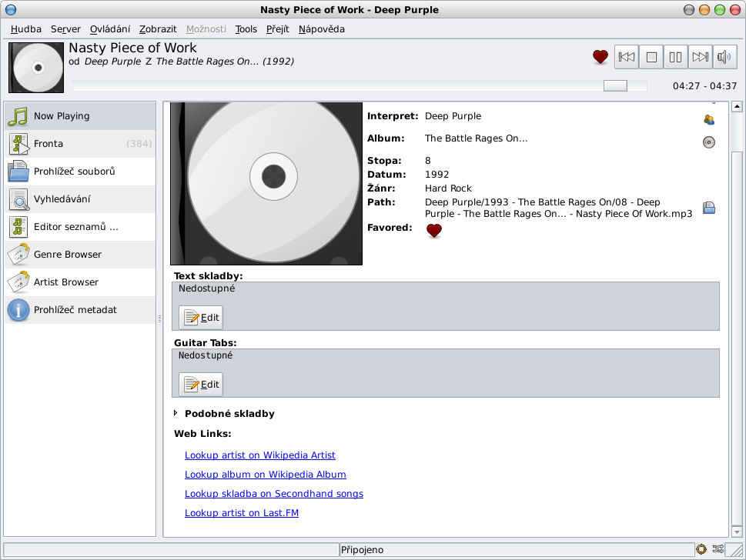
Task: Open Lookup artist on Last.FM link
Action: (241, 513)
